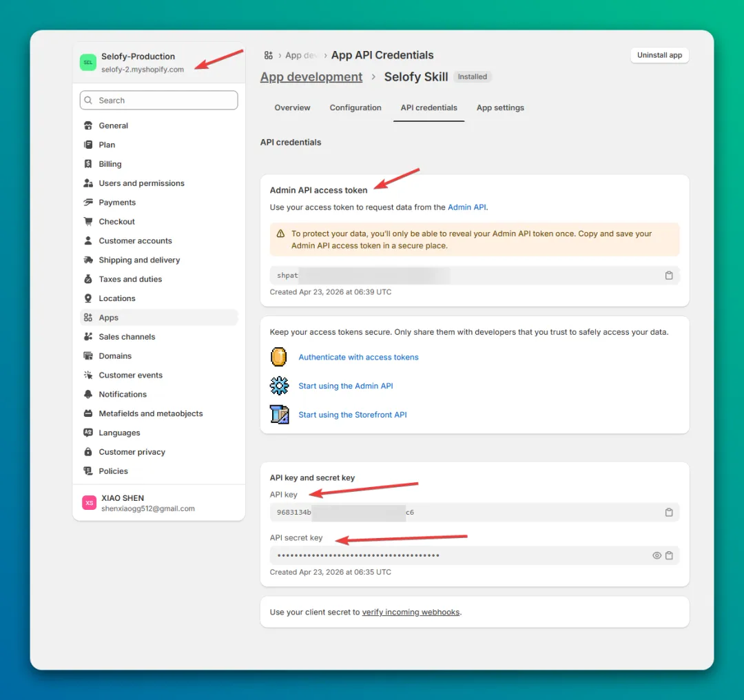Click the Shipping and delivery truck icon
Image resolution: width=744 pixels, height=700 pixels.
(x=87, y=260)
